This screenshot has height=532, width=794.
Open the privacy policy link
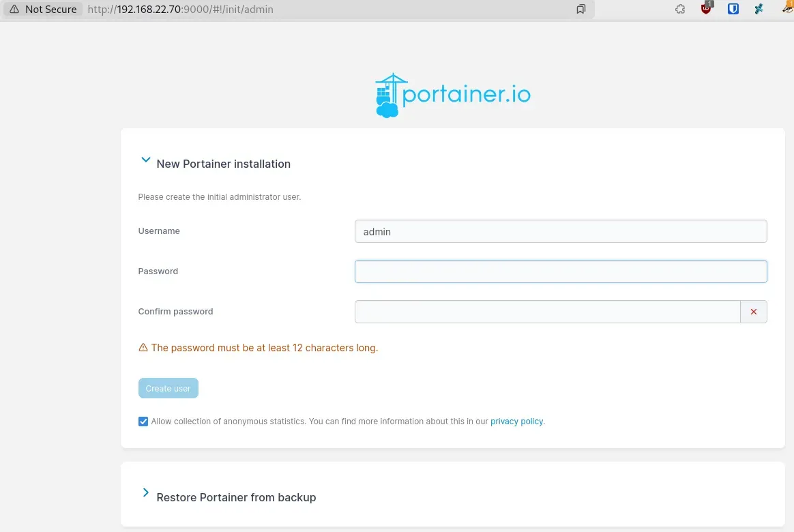click(516, 421)
